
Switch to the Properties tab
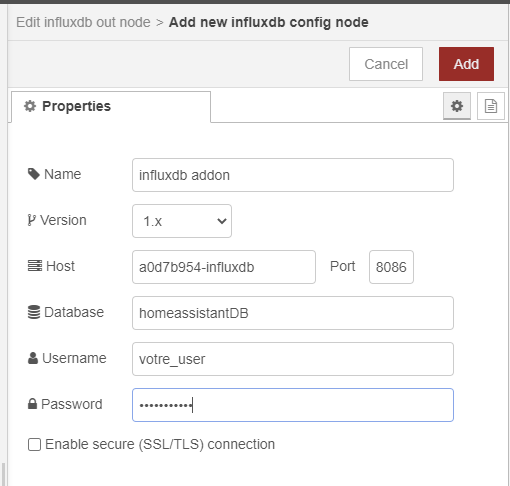point(111,107)
